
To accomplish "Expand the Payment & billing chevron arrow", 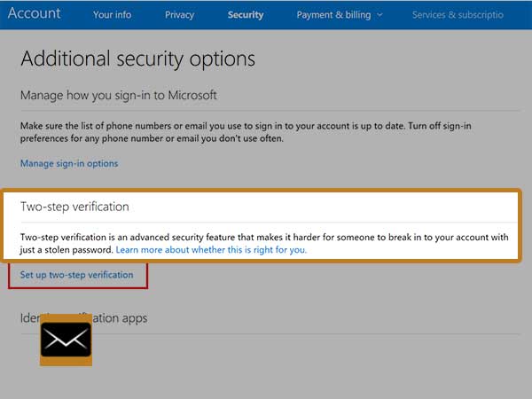I will (x=380, y=15).
